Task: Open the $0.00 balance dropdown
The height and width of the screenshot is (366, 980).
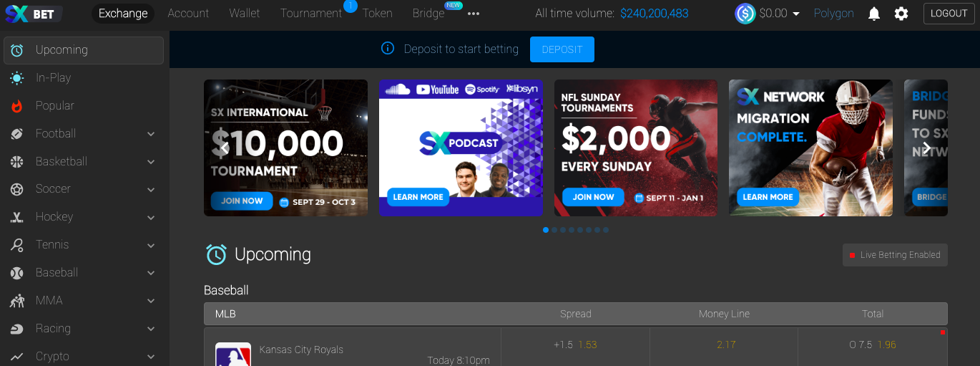Action: [780, 14]
